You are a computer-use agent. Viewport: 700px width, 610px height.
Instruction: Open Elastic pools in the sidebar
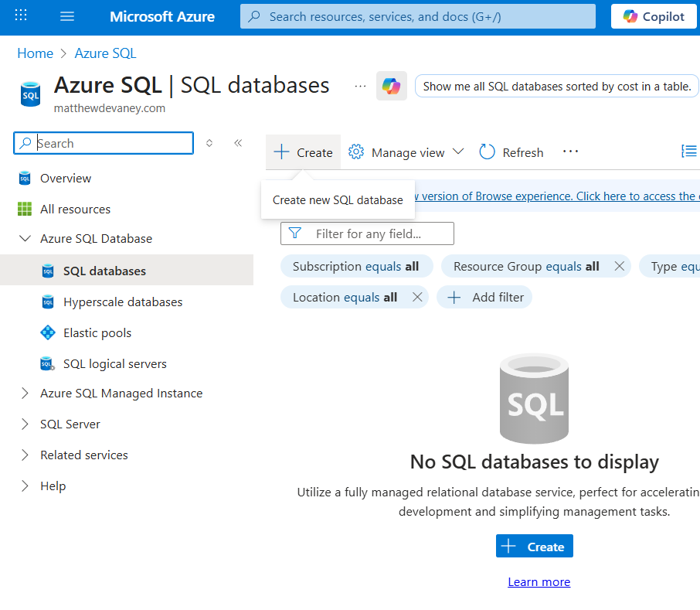click(x=97, y=333)
